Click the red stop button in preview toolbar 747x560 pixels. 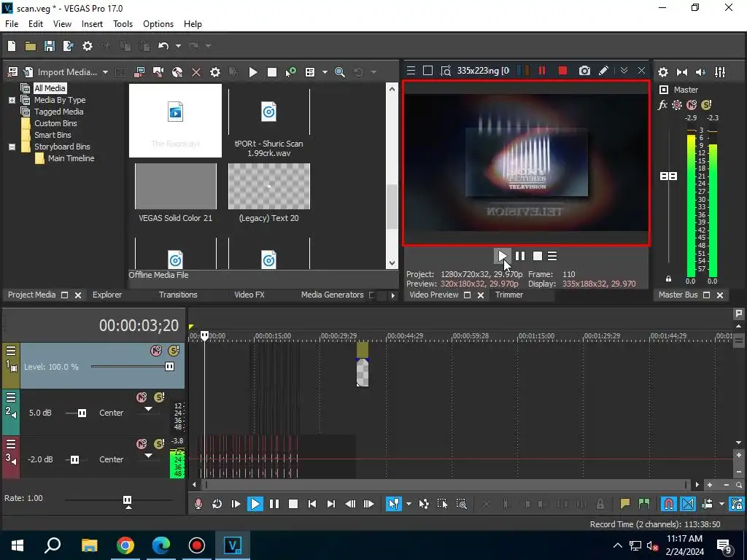562,71
